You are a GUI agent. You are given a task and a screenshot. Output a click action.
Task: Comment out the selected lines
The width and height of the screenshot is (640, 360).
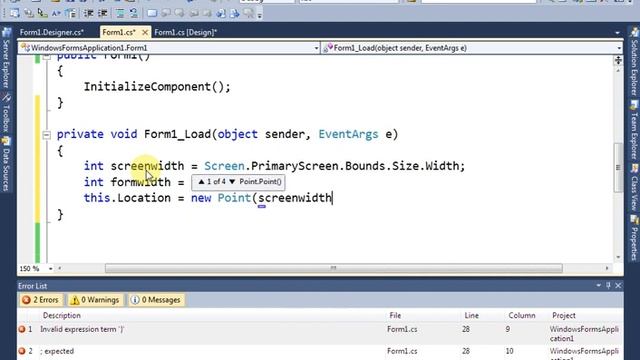pyautogui.click(x=120, y=13)
